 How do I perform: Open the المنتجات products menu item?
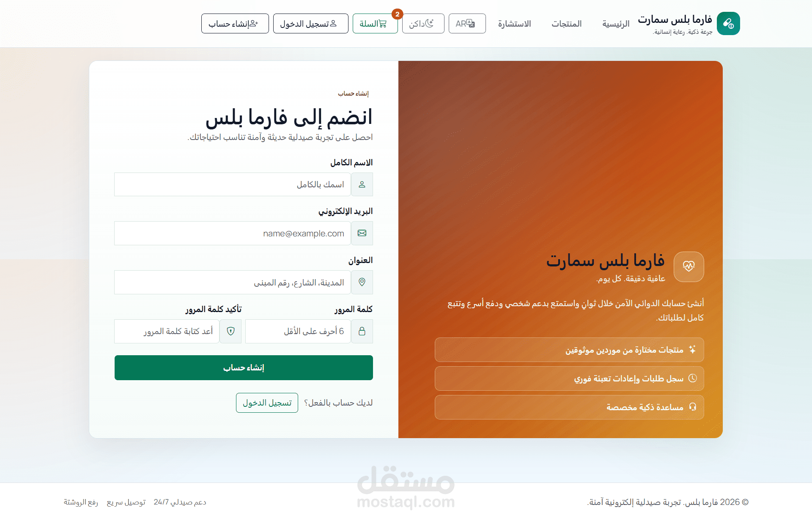(x=566, y=24)
